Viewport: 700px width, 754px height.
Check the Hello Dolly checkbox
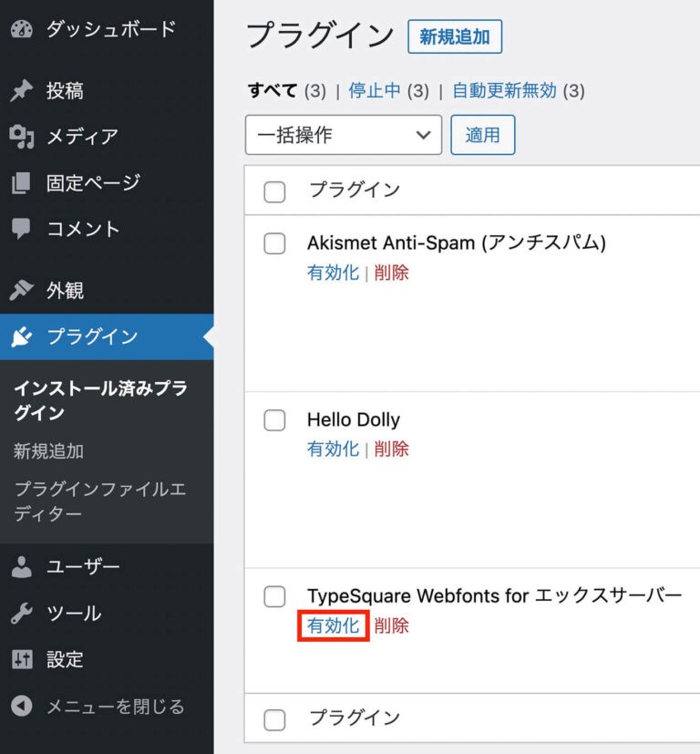[273, 420]
